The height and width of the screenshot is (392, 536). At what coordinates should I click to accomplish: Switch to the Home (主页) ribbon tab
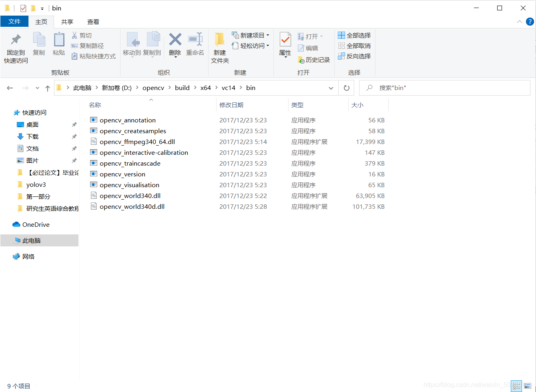(41, 22)
